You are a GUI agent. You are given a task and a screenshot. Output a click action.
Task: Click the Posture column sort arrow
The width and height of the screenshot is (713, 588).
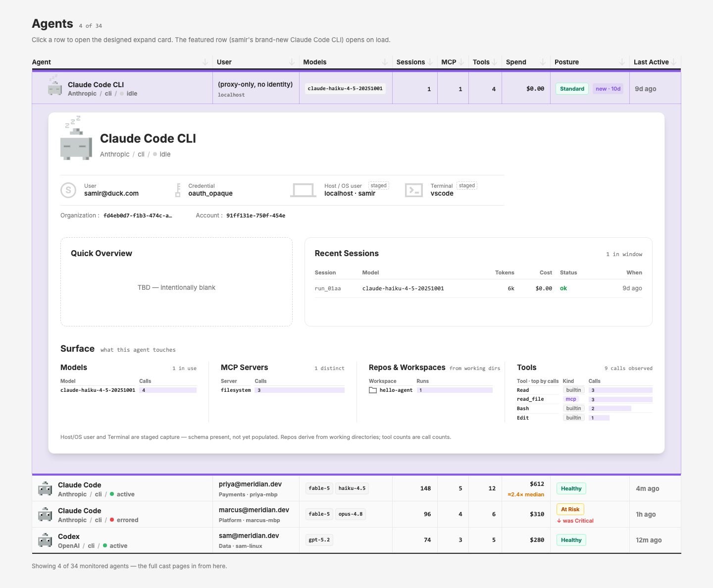(622, 62)
